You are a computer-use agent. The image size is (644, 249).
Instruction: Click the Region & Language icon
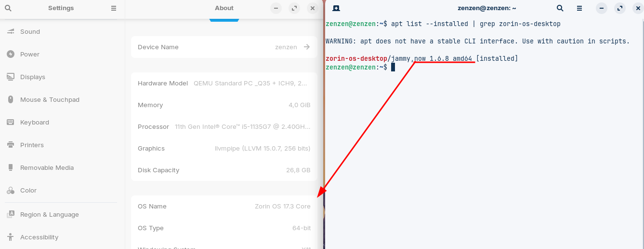point(11,214)
